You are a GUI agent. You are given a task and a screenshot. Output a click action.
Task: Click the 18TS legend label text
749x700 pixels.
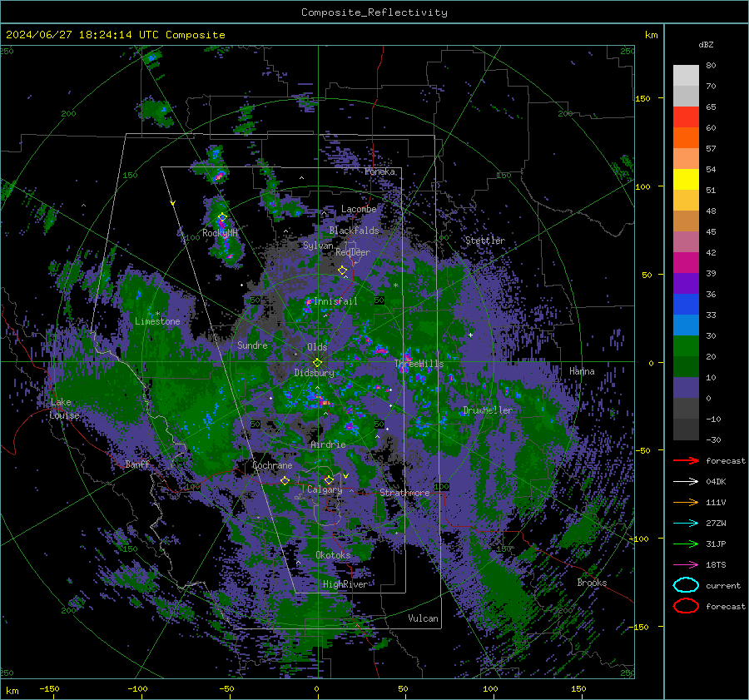[716, 565]
